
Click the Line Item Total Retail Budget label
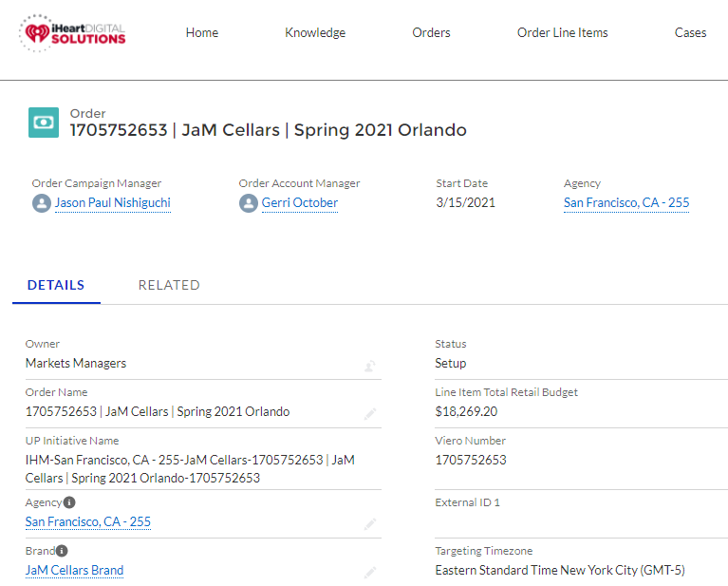click(x=507, y=392)
